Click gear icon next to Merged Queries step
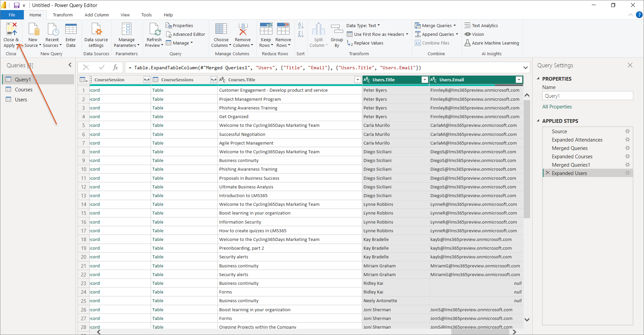Screen dimensions: 644x335 coord(627,148)
